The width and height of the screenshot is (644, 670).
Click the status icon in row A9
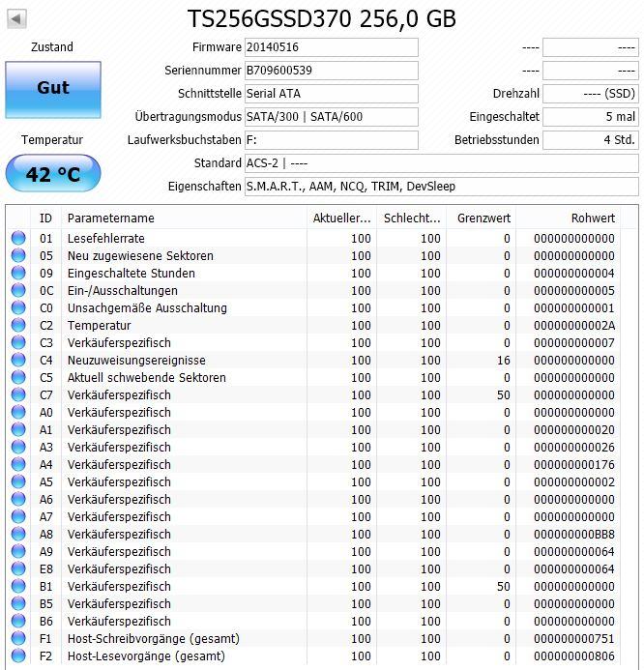(18, 551)
